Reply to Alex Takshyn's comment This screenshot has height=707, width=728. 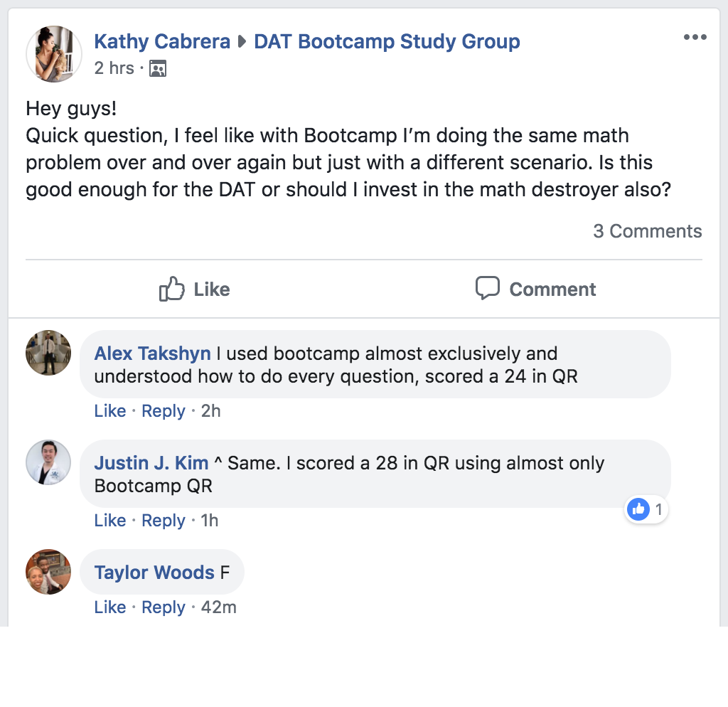[163, 411]
